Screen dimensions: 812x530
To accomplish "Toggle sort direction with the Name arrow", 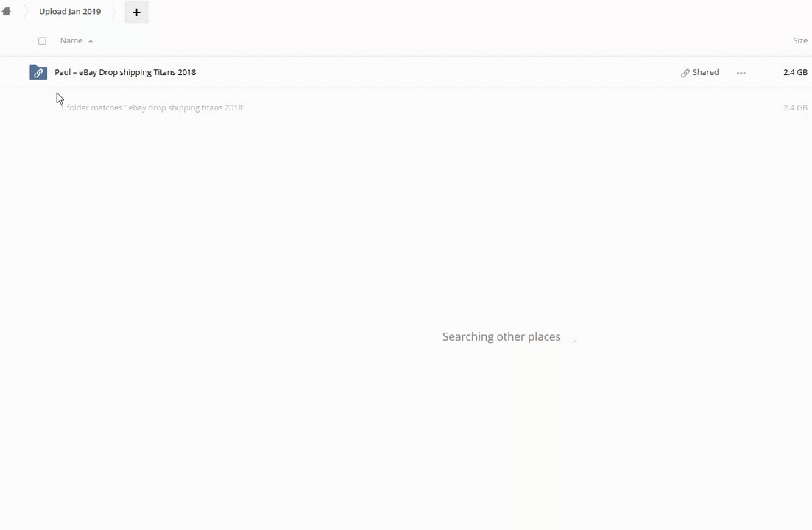I will [x=91, y=41].
